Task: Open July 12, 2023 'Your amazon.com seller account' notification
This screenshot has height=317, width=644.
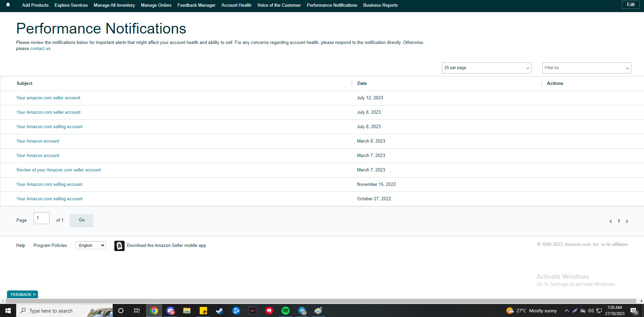Action: click(48, 98)
